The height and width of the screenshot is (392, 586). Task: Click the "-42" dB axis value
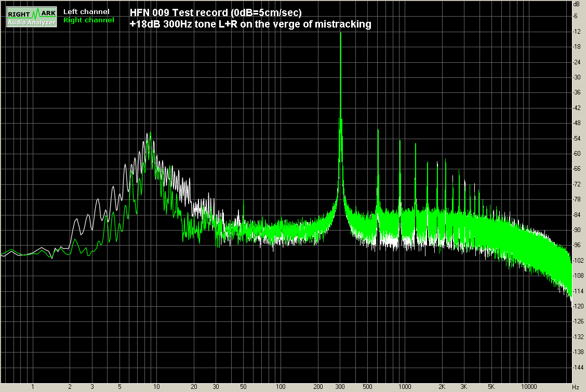[x=577, y=108]
